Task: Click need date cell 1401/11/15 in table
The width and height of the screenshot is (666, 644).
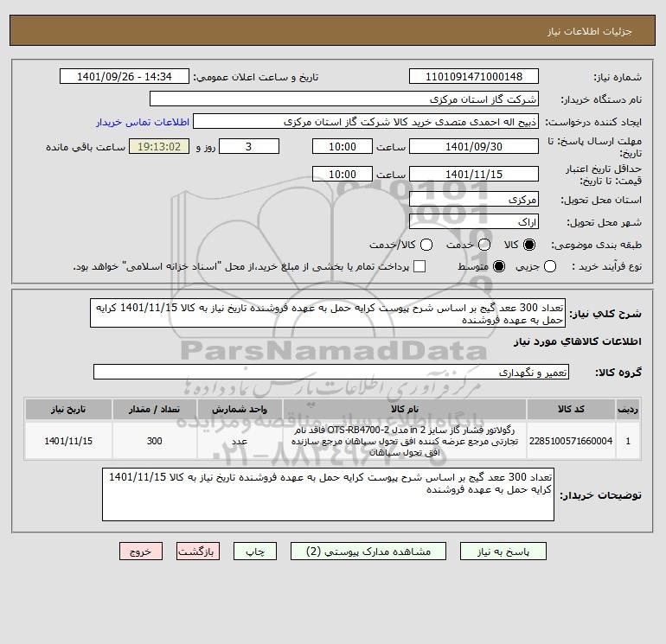Action: (x=68, y=441)
